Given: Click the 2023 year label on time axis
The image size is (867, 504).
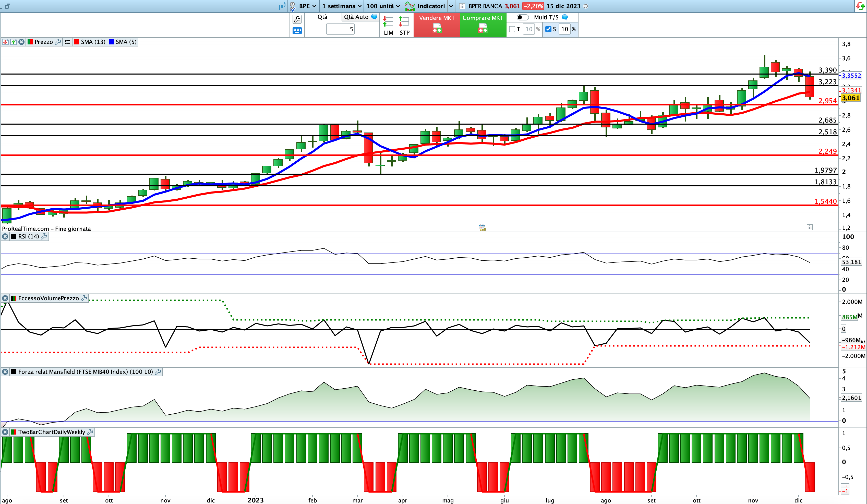Looking at the screenshot, I should pos(256,500).
